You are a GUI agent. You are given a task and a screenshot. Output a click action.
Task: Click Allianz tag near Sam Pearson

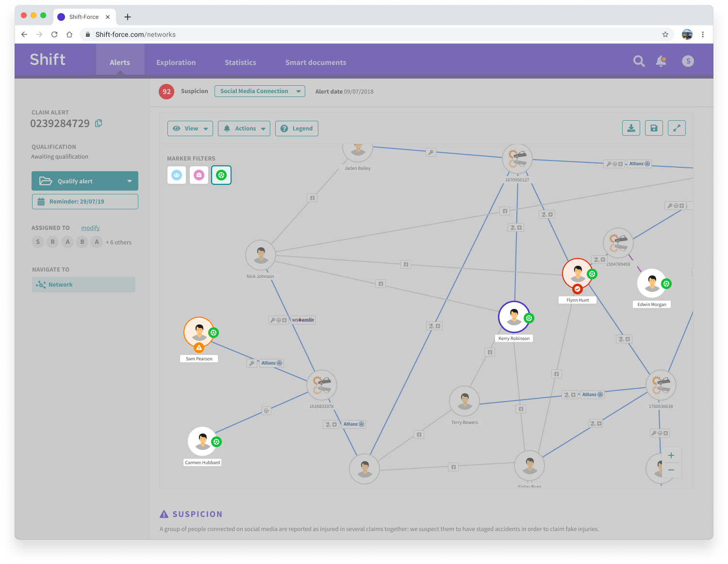pos(271,363)
